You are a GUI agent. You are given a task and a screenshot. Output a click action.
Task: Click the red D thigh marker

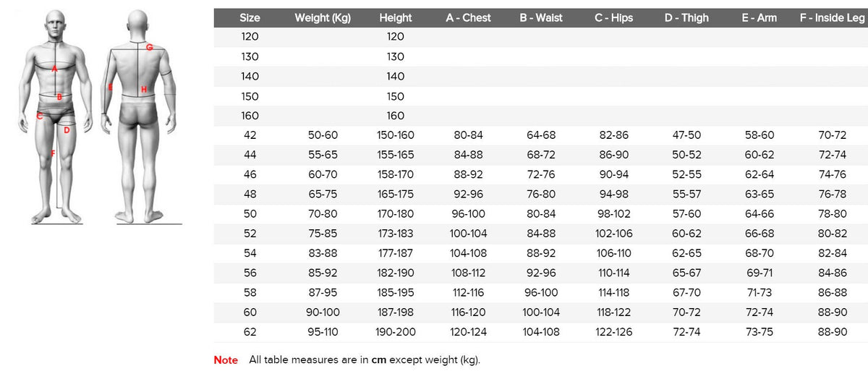(67, 130)
